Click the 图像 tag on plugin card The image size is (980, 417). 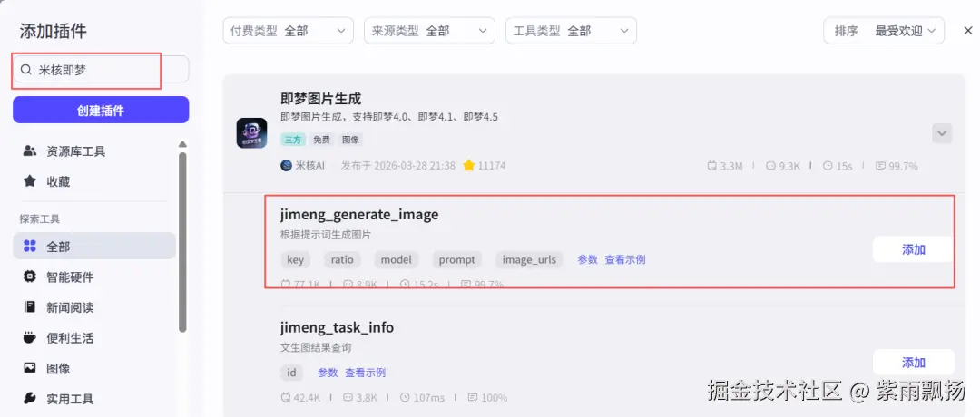tap(351, 140)
